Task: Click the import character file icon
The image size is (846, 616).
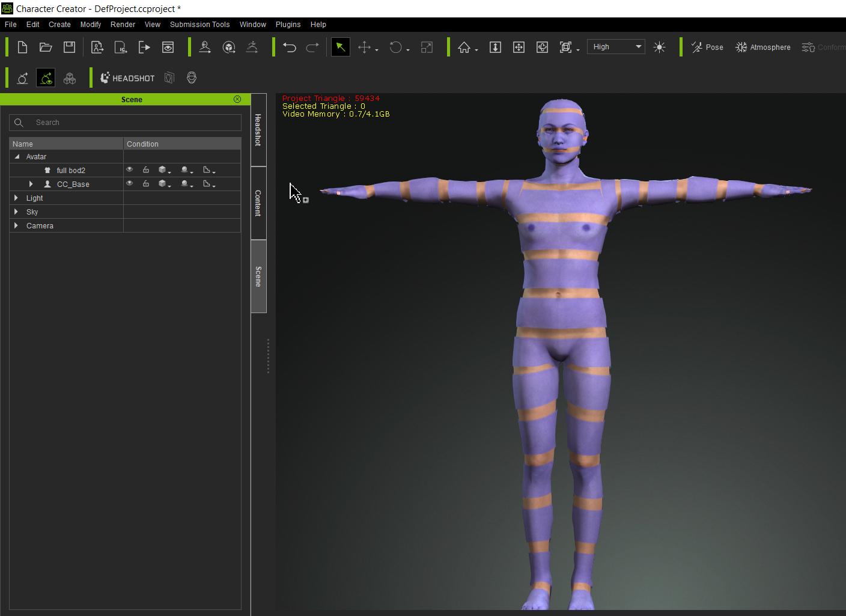Action: coord(97,47)
